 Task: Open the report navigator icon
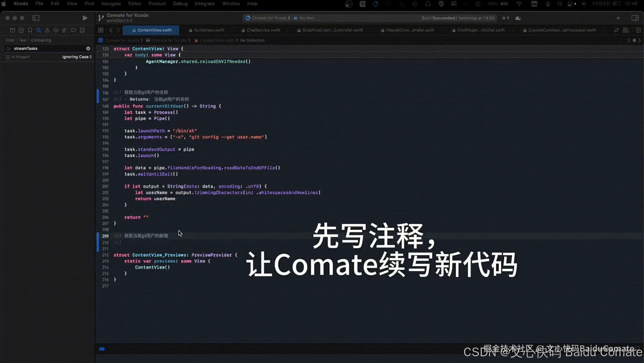pos(82,30)
